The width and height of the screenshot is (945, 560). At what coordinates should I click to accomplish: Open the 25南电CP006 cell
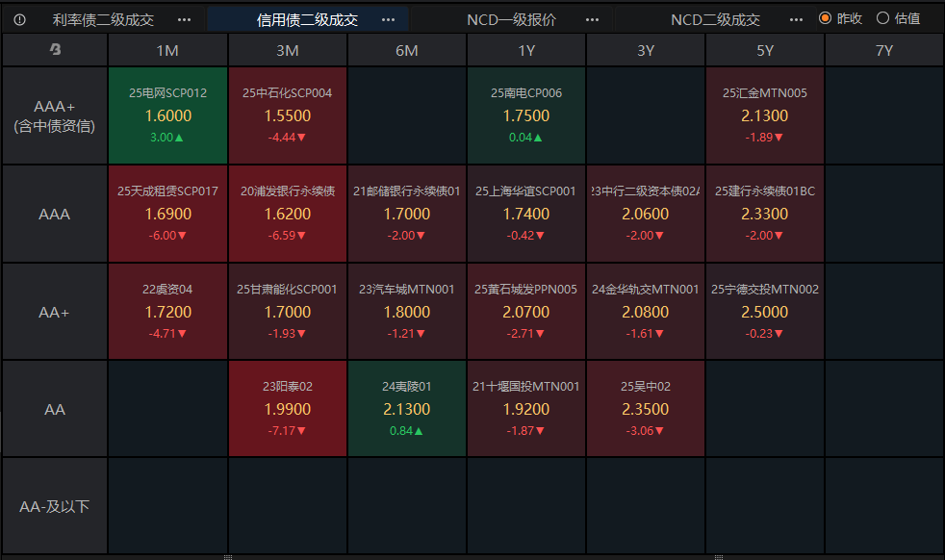click(526, 115)
